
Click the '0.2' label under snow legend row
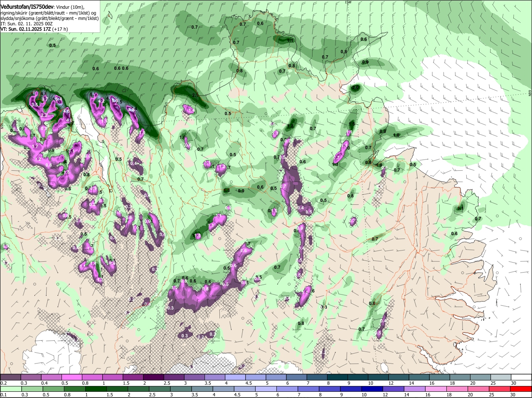[x=4, y=383]
